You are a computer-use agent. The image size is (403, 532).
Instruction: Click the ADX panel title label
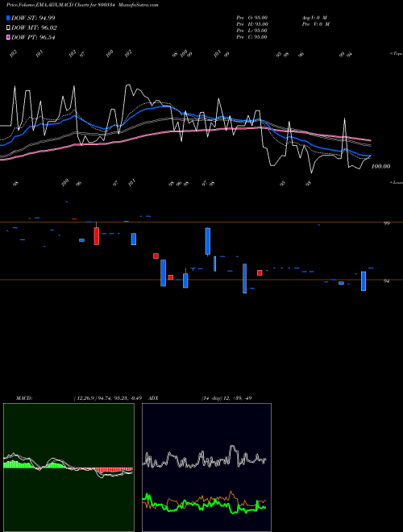pos(153,398)
